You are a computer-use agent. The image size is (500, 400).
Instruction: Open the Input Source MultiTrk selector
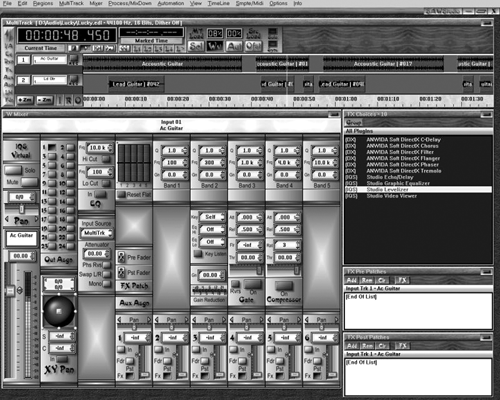coord(97,233)
